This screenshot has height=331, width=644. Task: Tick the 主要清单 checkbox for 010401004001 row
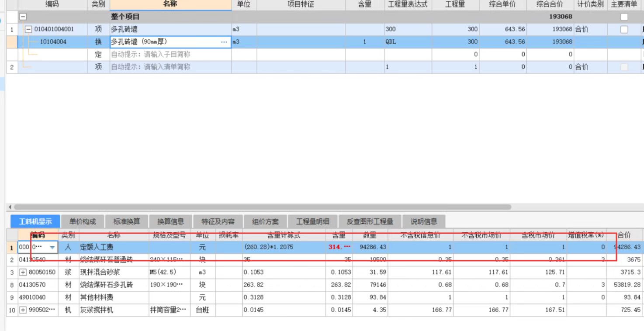click(624, 29)
